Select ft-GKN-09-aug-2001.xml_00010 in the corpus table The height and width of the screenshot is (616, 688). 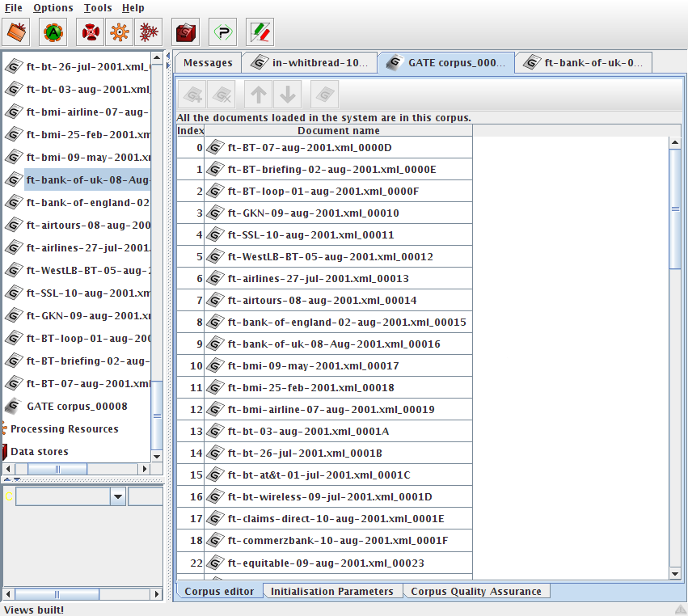click(x=313, y=213)
